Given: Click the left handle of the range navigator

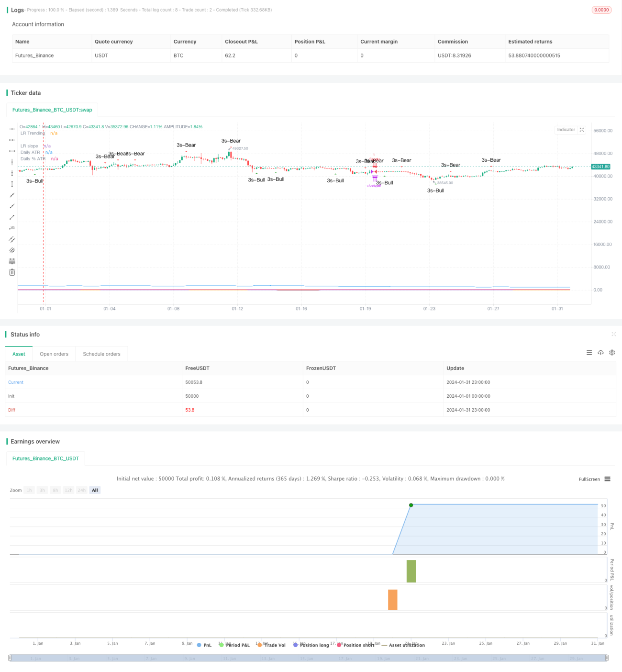Looking at the screenshot, I should tap(10, 658).
